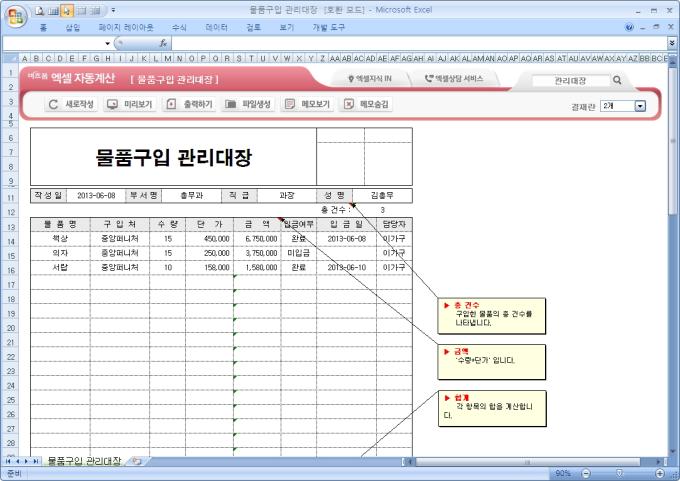Open 미리보기 preview button

point(130,105)
